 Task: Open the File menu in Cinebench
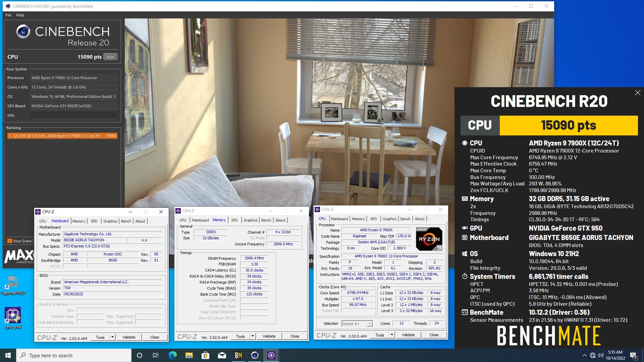click(x=8, y=15)
